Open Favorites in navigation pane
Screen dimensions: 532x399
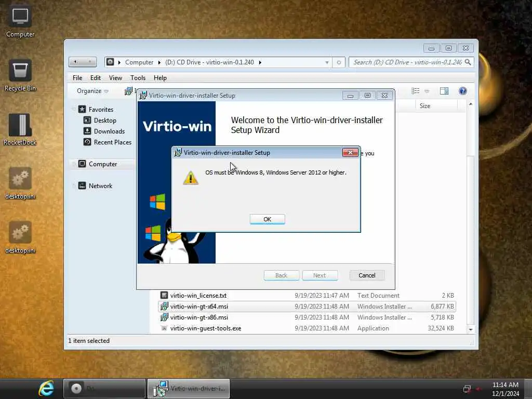[101, 109]
